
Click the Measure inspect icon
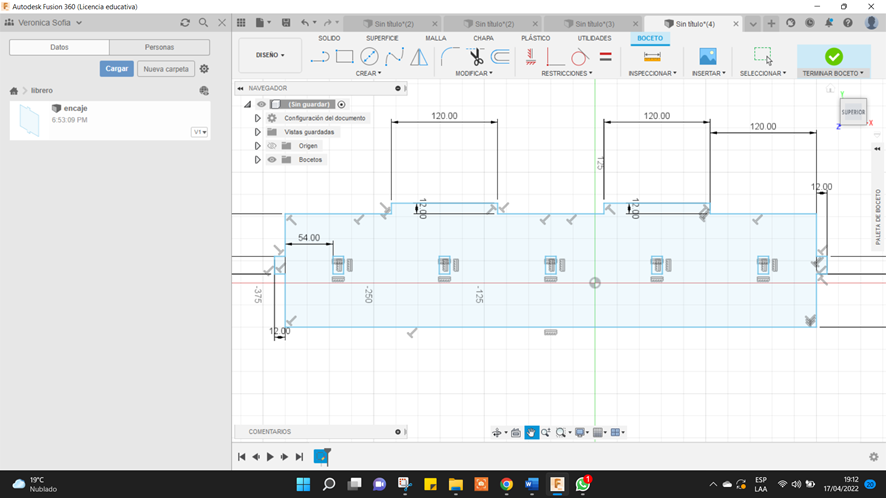pos(652,57)
